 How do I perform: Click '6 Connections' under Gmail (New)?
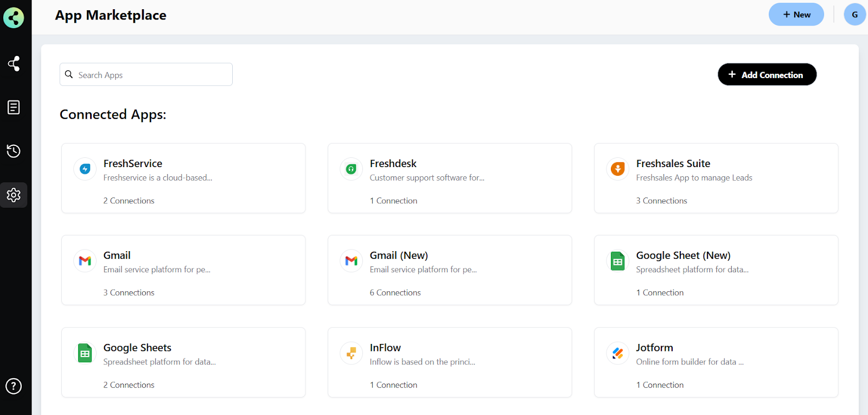395,292
